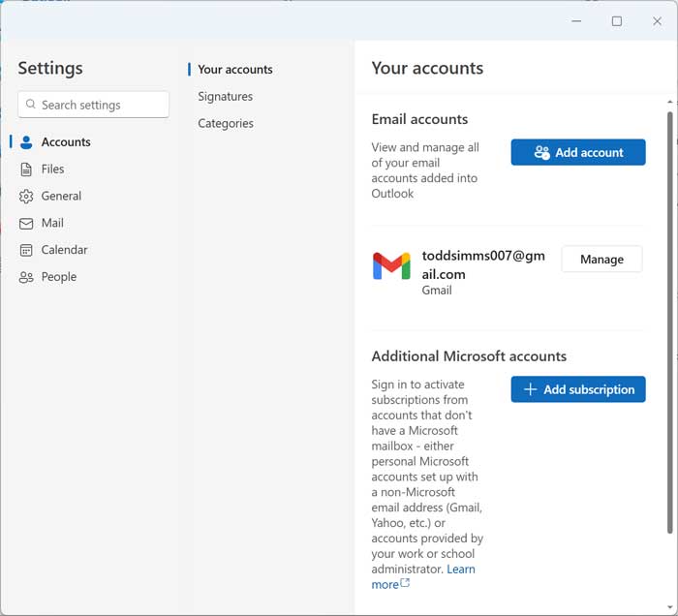Switch to the Categories sub-tab
This screenshot has height=616, width=678.
226,123
